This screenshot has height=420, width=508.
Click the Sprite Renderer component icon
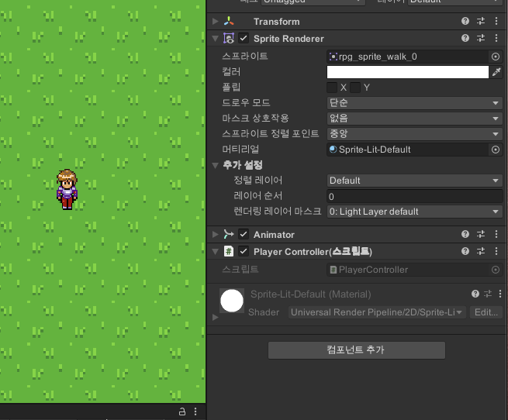[229, 39]
